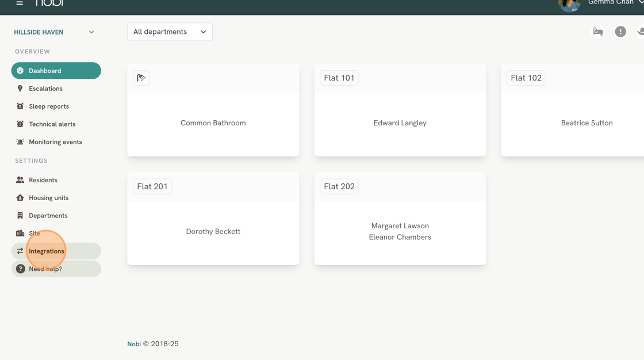Click the Sleep reports alarm icon
The height and width of the screenshot is (360, 644).
[x=20, y=106]
